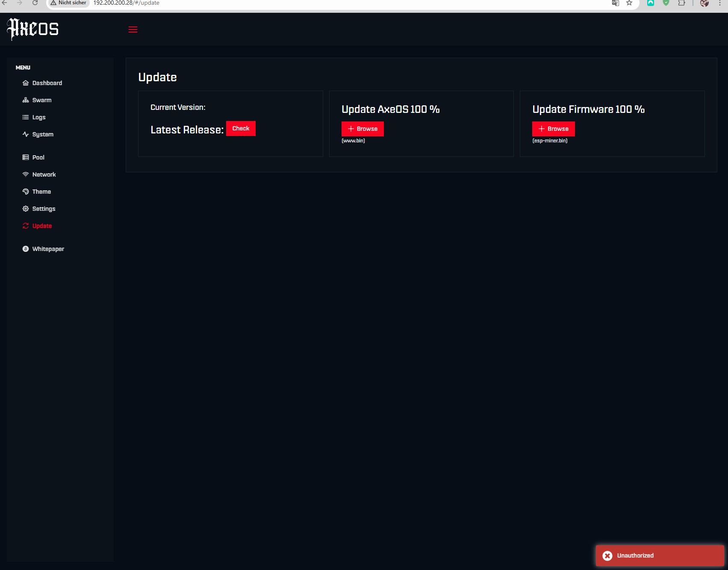Bookmark the page with the star icon
The width and height of the screenshot is (728, 570).
tap(628, 3)
